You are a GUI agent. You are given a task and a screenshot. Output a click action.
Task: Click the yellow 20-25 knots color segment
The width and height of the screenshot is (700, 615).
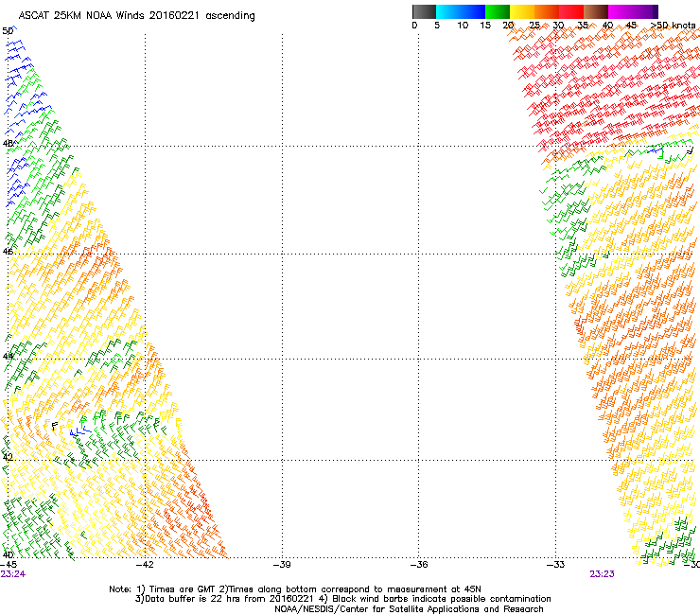(522, 11)
